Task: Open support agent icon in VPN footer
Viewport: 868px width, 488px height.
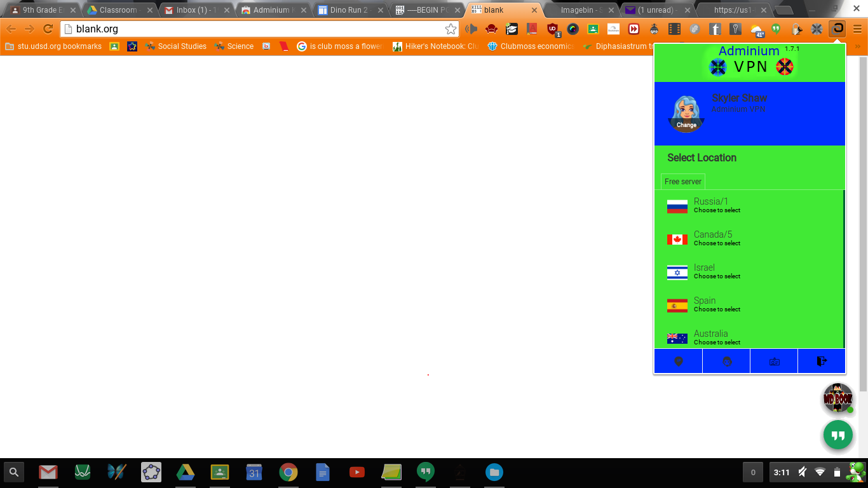Action: tap(726, 361)
